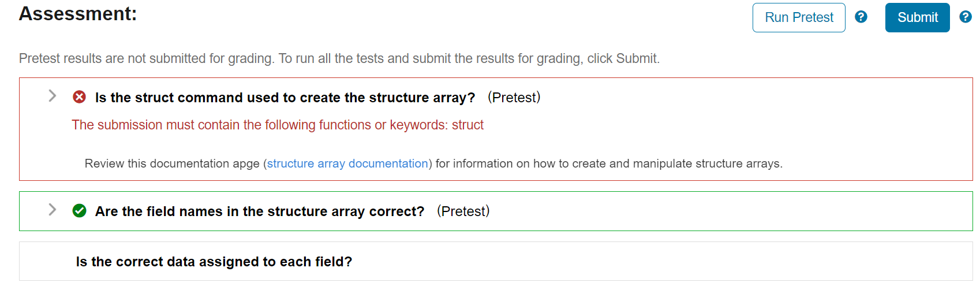The image size is (980, 301).
Task: Click the 'To run all the tests' sentence
Action: pyautogui.click(x=469, y=58)
